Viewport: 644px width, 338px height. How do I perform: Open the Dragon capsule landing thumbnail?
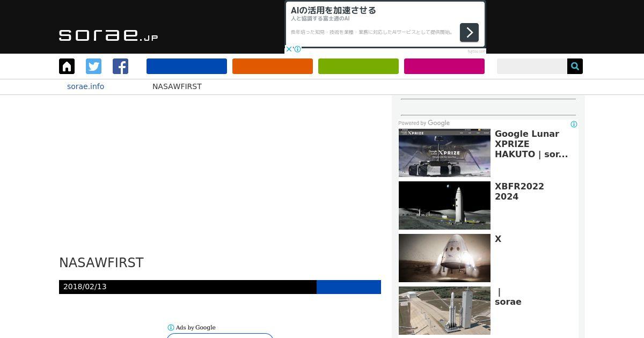pos(444,258)
